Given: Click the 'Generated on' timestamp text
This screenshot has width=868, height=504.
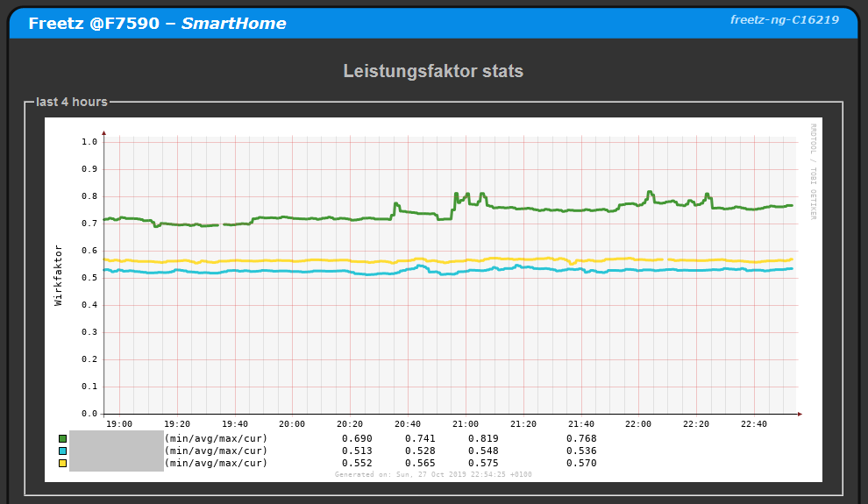Looking at the screenshot, I should [x=433, y=474].
